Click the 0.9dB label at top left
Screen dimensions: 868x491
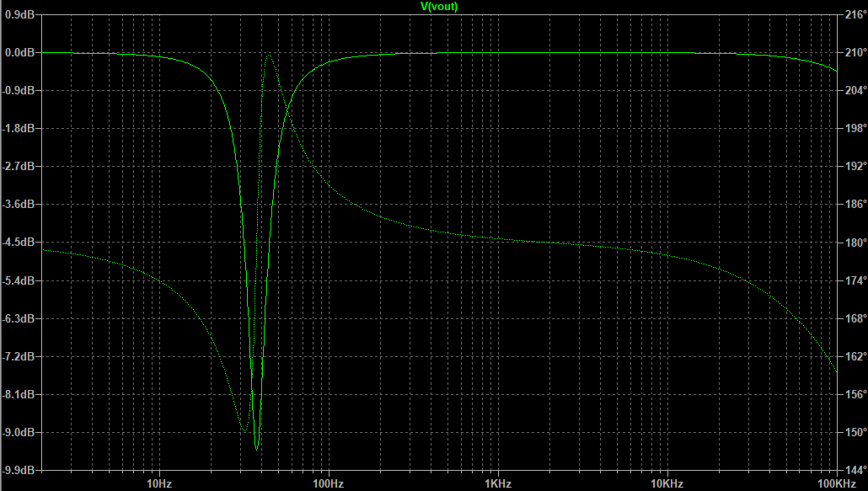click(x=19, y=14)
